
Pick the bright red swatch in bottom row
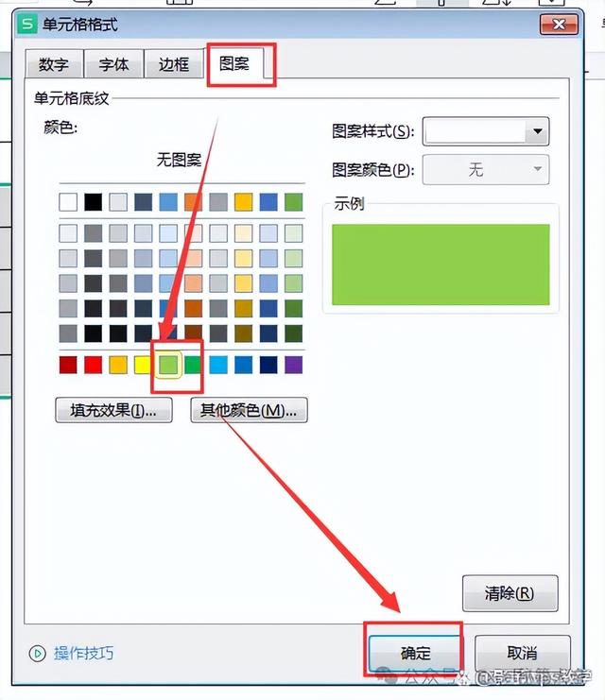pos(93,365)
